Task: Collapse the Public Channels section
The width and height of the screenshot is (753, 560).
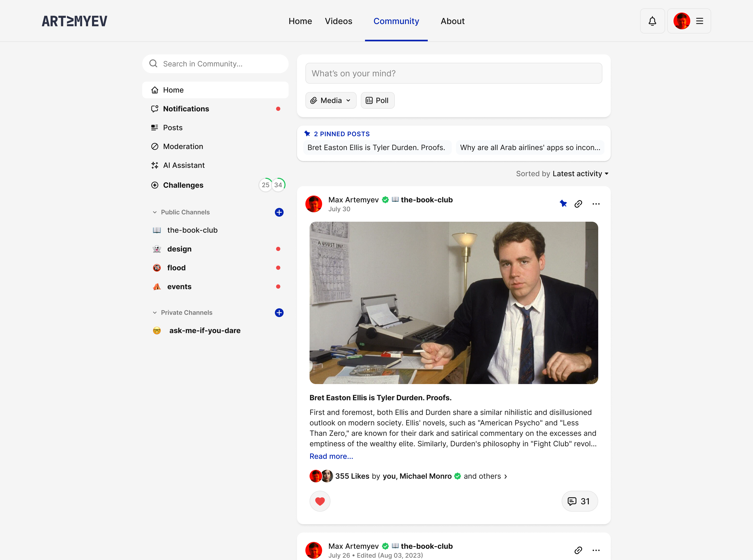Action: [x=155, y=212]
